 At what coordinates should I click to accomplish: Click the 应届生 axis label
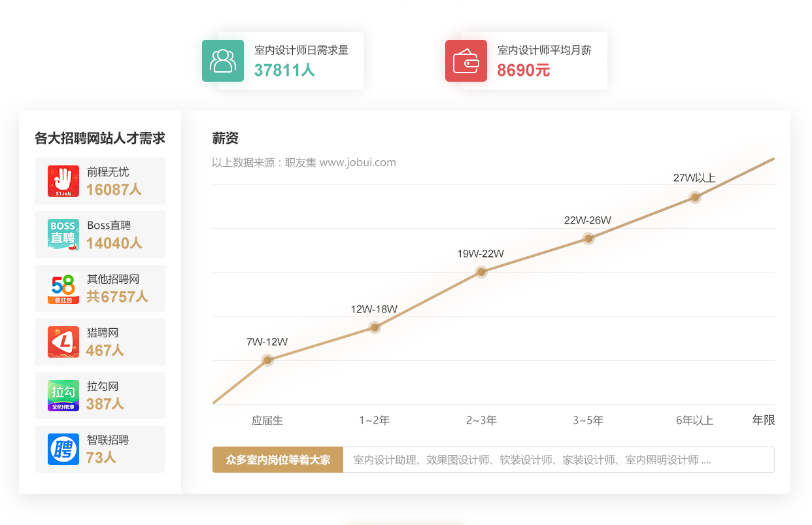267,420
